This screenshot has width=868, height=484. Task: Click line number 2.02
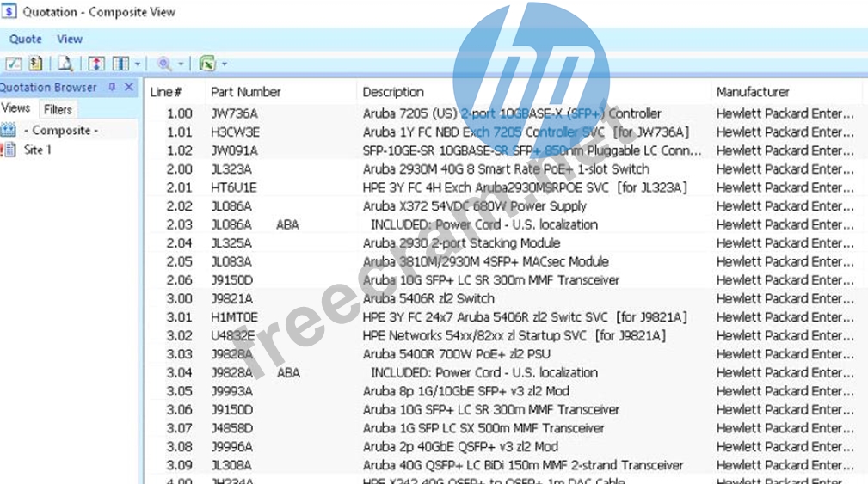coord(179,206)
